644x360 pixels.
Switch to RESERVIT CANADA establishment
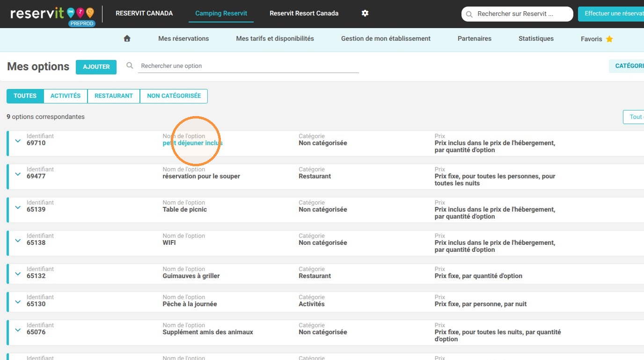144,14
